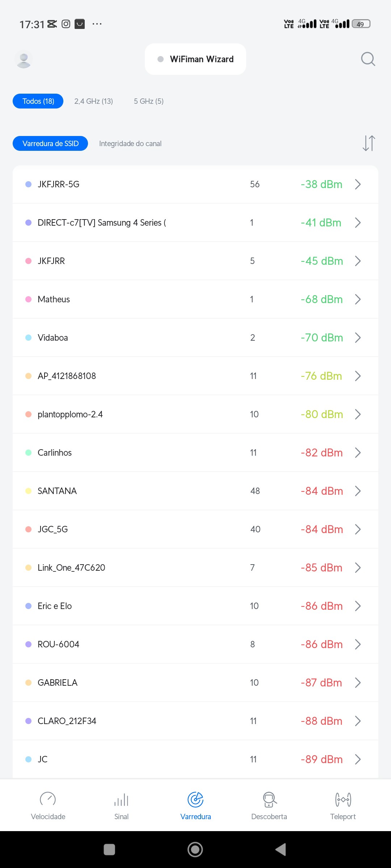391x868 pixels.
Task: Expand the Matheus network chevron
Action: 358,299
